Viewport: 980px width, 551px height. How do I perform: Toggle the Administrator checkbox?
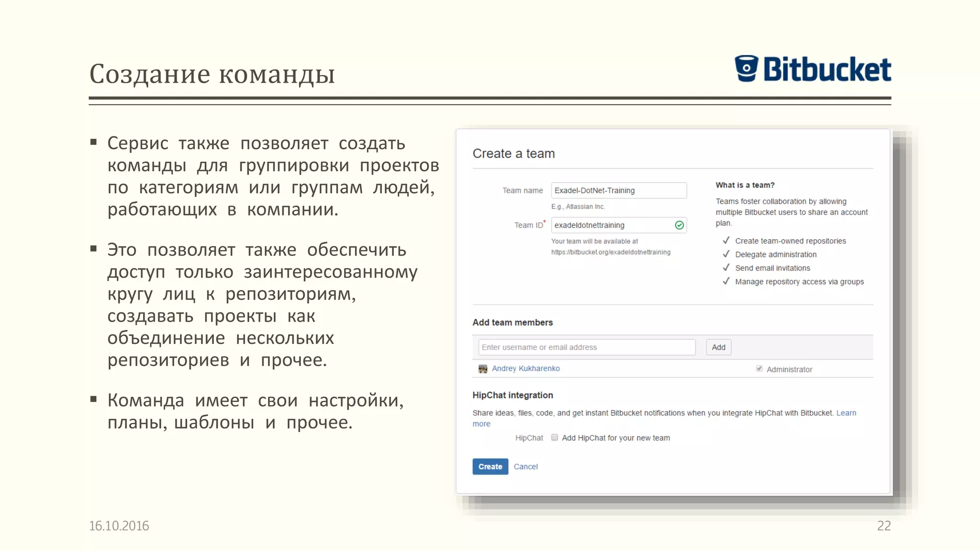[759, 368]
